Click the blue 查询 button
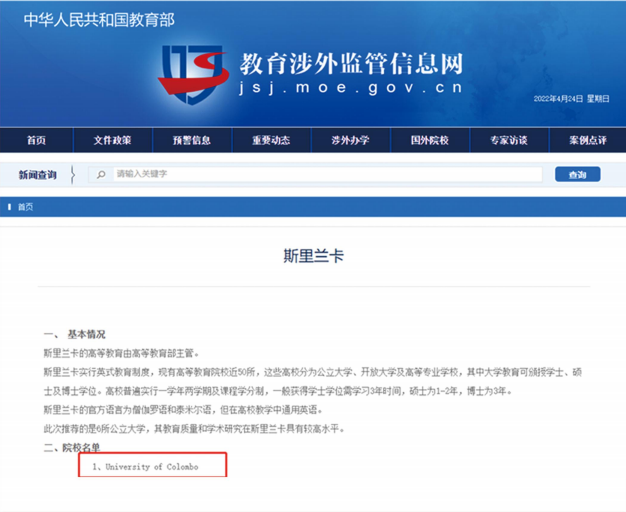Screen dimensions: 626x512 coord(577,175)
